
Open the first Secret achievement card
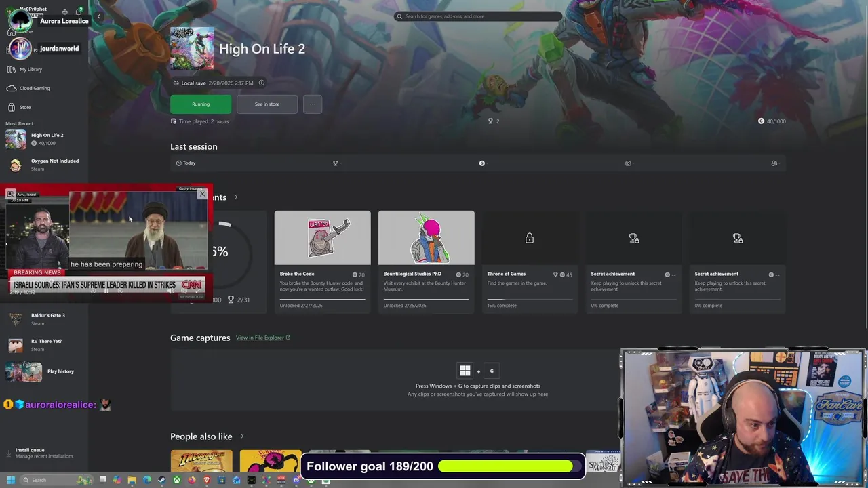tap(634, 262)
